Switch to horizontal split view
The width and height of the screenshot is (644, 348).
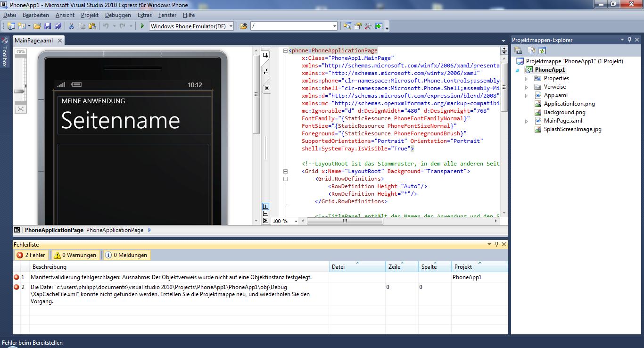265,214
